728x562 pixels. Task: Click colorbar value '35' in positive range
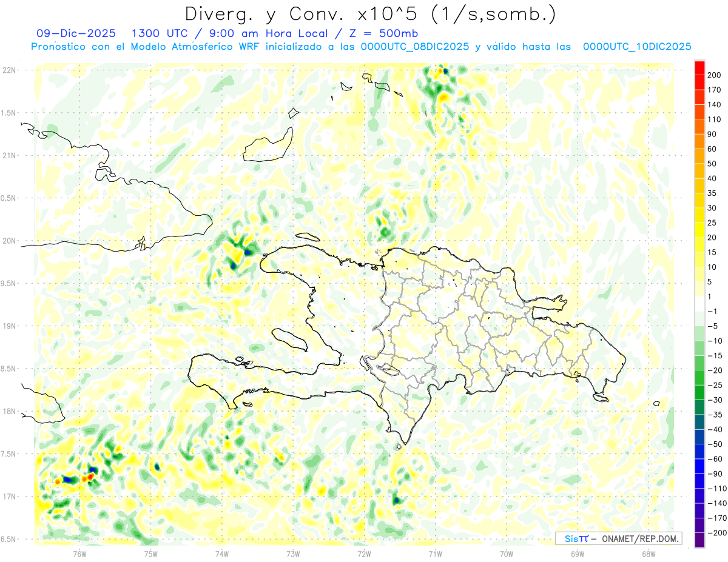(x=712, y=193)
